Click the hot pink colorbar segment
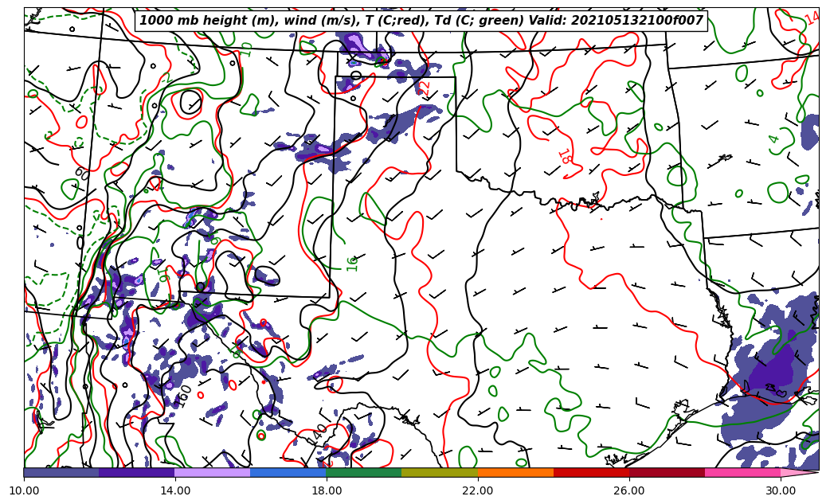 (742, 472)
